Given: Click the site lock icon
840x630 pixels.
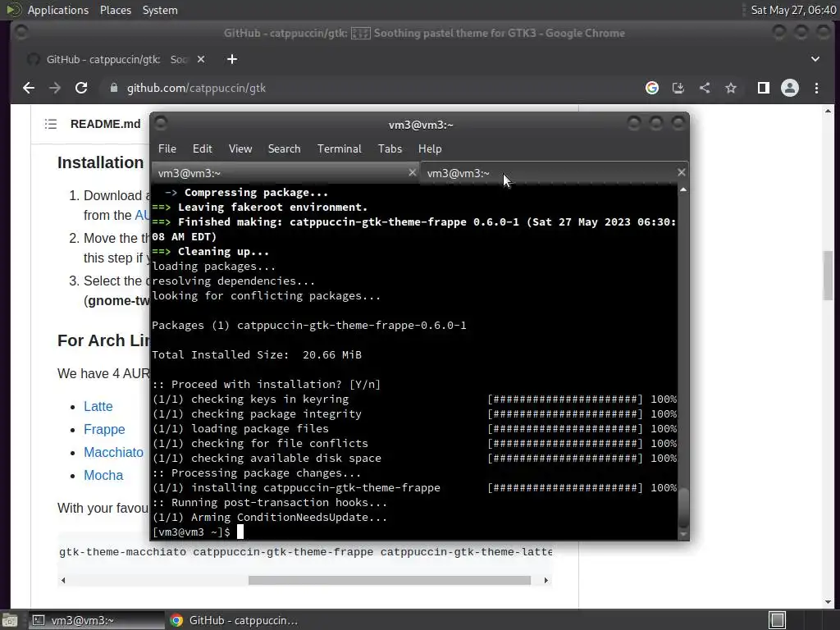Looking at the screenshot, I should pos(113,88).
